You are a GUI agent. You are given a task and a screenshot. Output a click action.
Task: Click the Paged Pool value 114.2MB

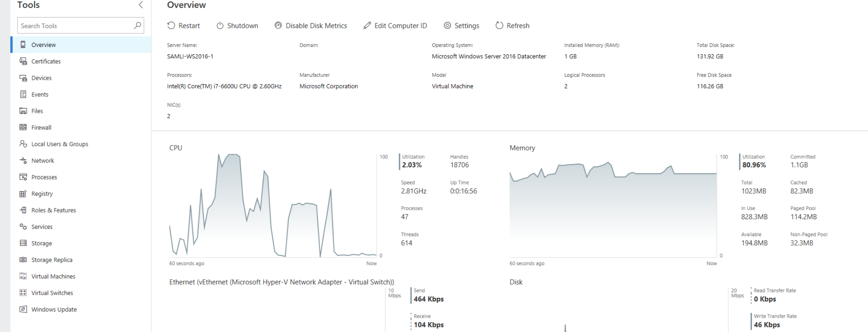tap(804, 217)
